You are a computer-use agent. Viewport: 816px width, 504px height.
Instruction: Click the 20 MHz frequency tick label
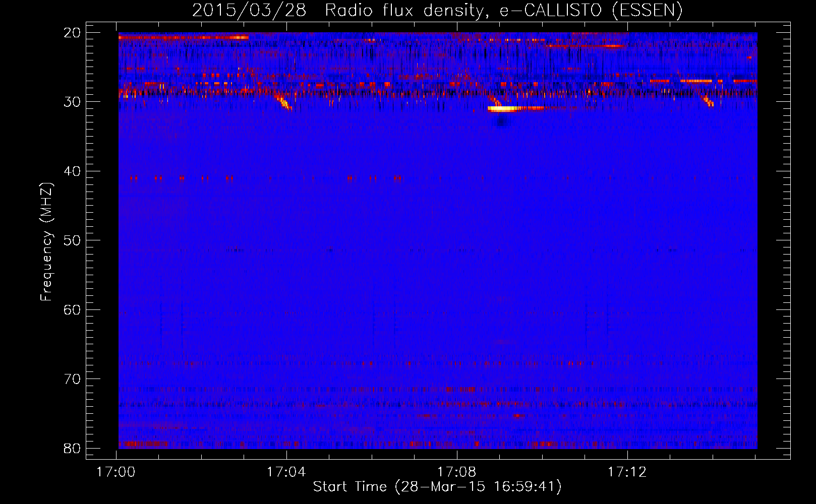tap(72, 33)
